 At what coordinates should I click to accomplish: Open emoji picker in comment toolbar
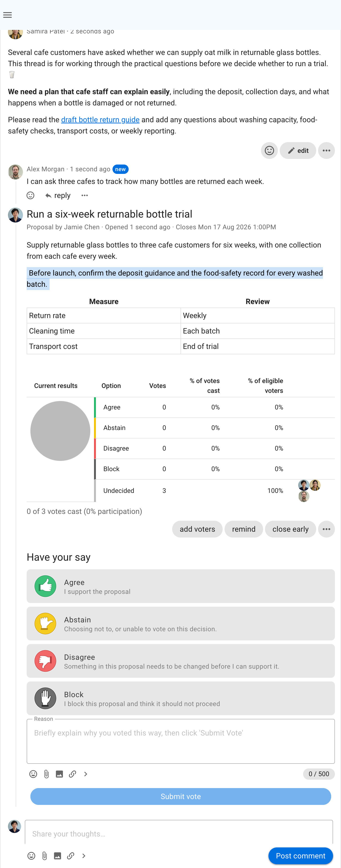[x=31, y=856]
